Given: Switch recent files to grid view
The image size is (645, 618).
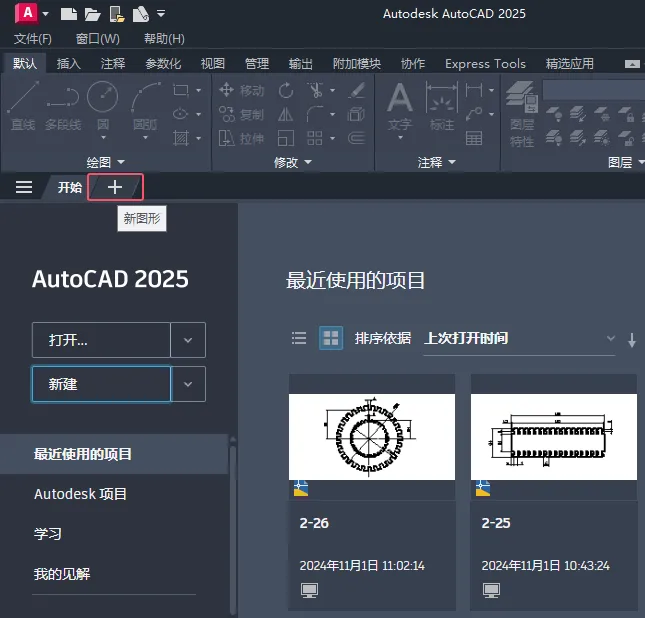Looking at the screenshot, I should [x=331, y=338].
